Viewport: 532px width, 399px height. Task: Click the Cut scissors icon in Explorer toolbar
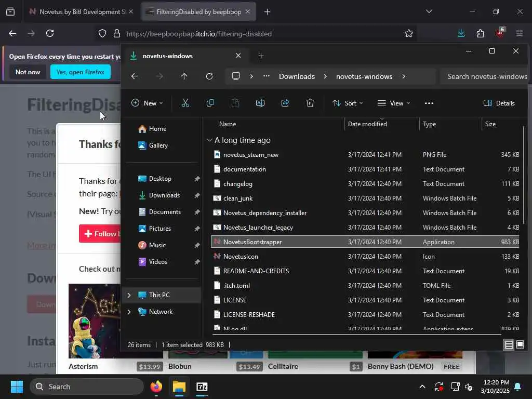tap(185, 103)
